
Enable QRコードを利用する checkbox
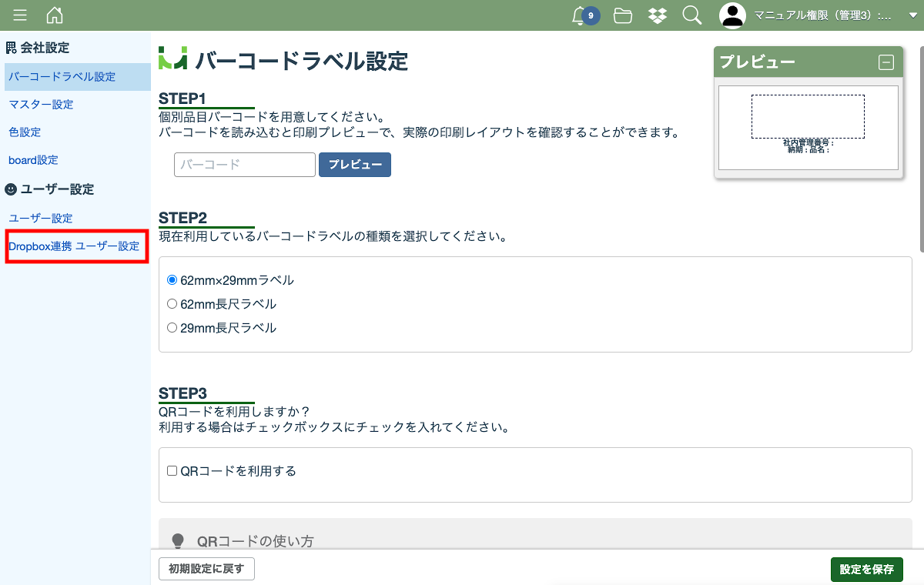172,470
